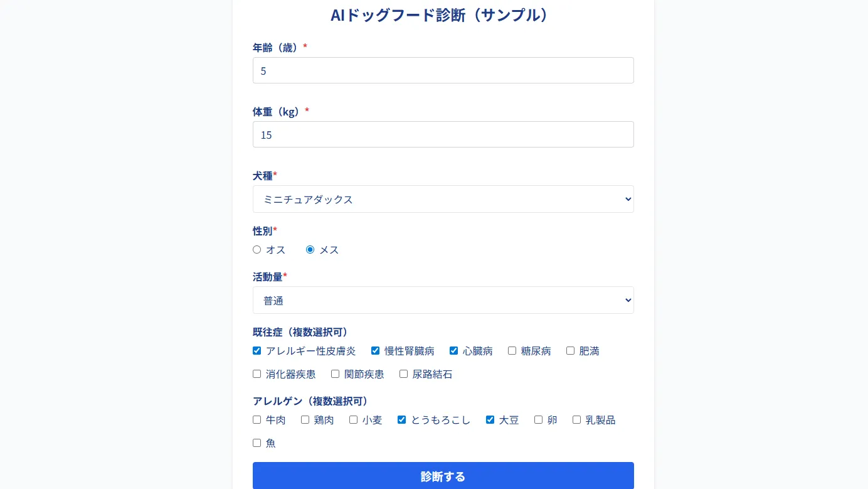Image resolution: width=868 pixels, height=489 pixels.
Task: Check the 肥満 checkbox
Action: [570, 350]
